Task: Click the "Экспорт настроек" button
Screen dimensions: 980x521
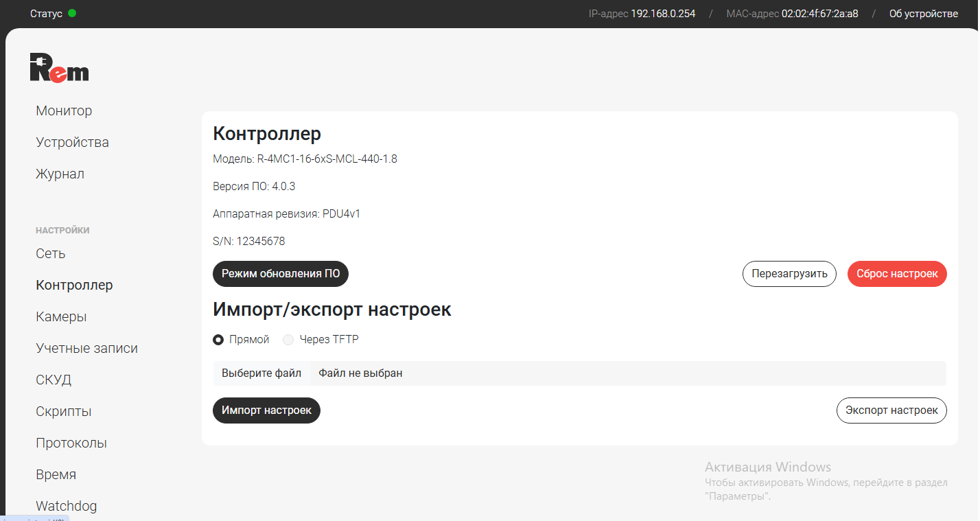Action: coord(891,410)
